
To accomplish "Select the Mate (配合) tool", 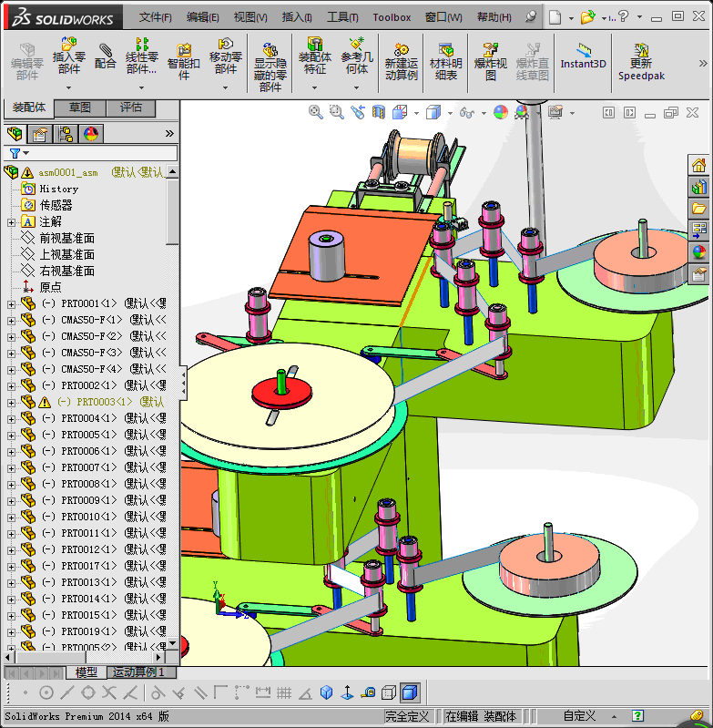I will click(x=106, y=56).
